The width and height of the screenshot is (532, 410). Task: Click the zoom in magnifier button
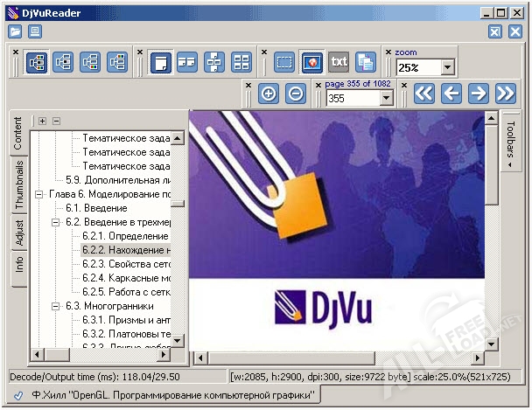point(269,94)
